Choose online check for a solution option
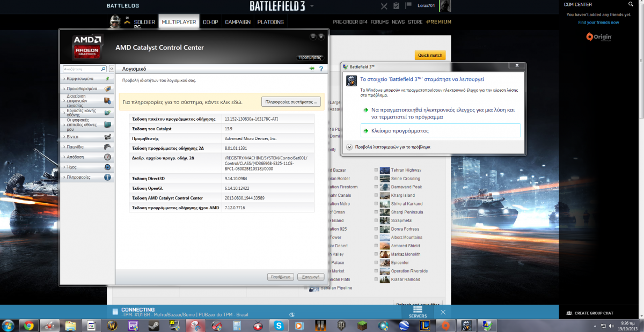644x332 pixels. point(441,113)
